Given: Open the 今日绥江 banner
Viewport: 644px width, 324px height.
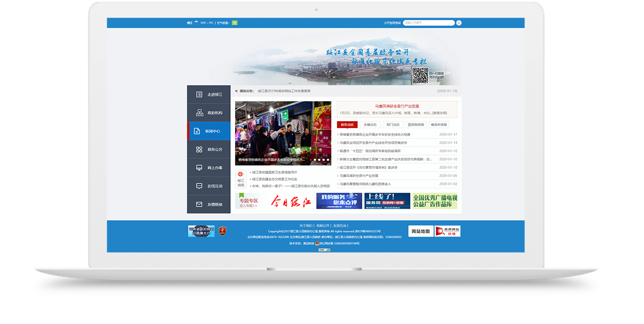Looking at the screenshot, I should (x=290, y=202).
